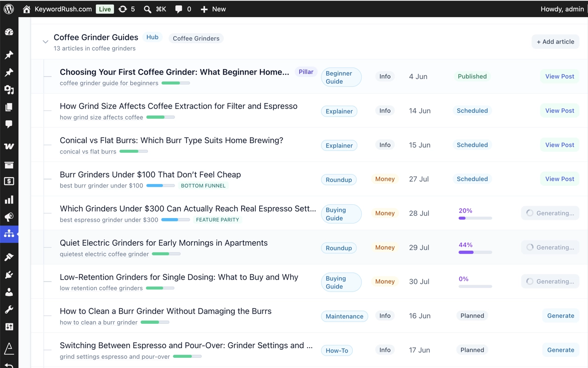Click the Live status badge
The height and width of the screenshot is (368, 588).
coord(105,9)
